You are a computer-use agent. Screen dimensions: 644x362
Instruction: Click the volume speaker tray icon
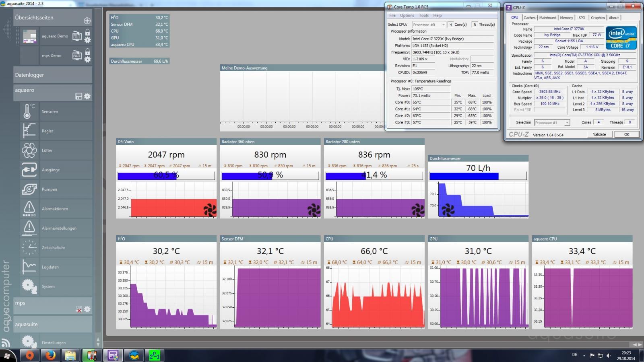[608, 355]
